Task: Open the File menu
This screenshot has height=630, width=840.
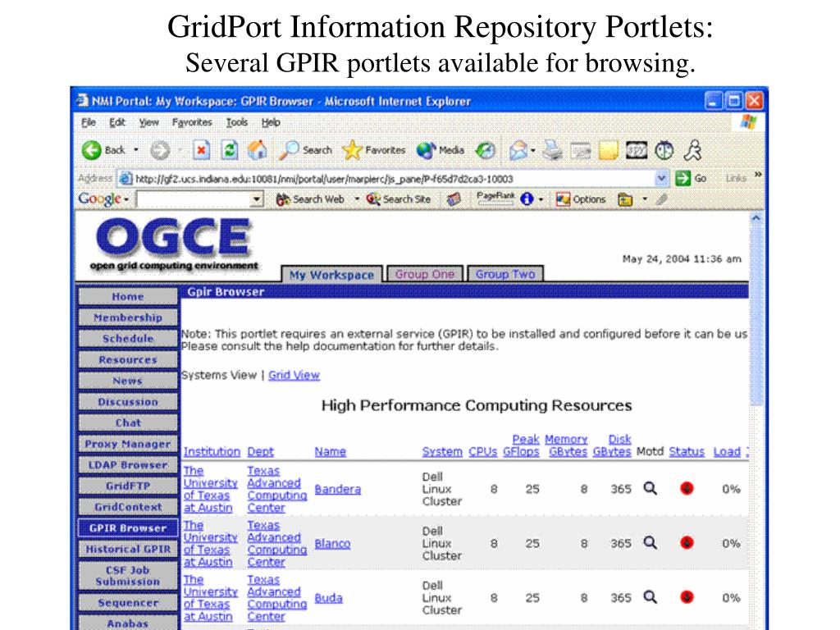Action: 89,123
